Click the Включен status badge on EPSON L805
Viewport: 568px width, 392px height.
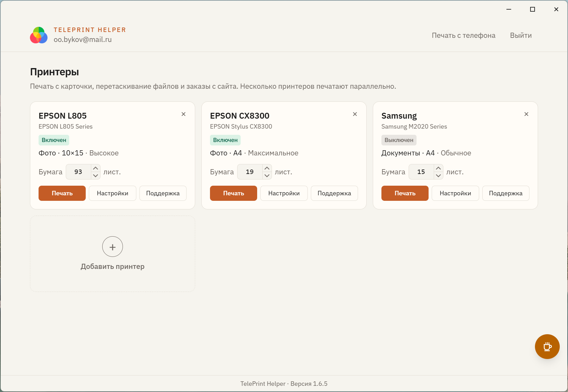pyautogui.click(x=54, y=140)
